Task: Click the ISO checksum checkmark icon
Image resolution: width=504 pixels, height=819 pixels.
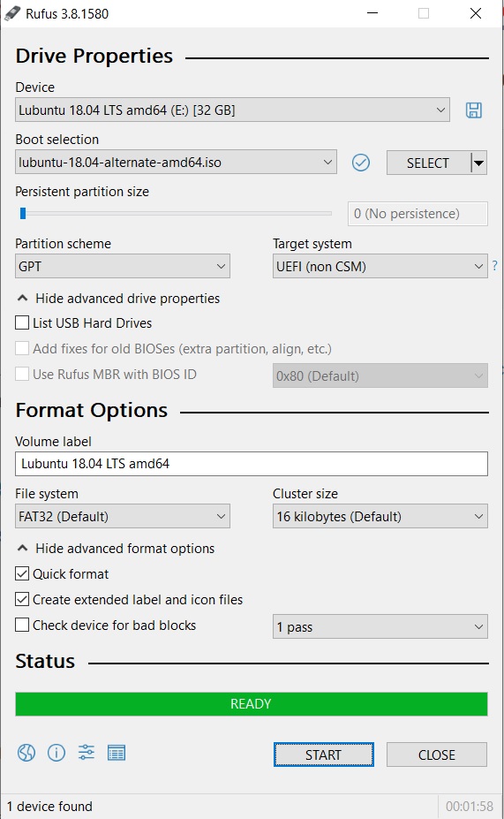Action: click(360, 163)
